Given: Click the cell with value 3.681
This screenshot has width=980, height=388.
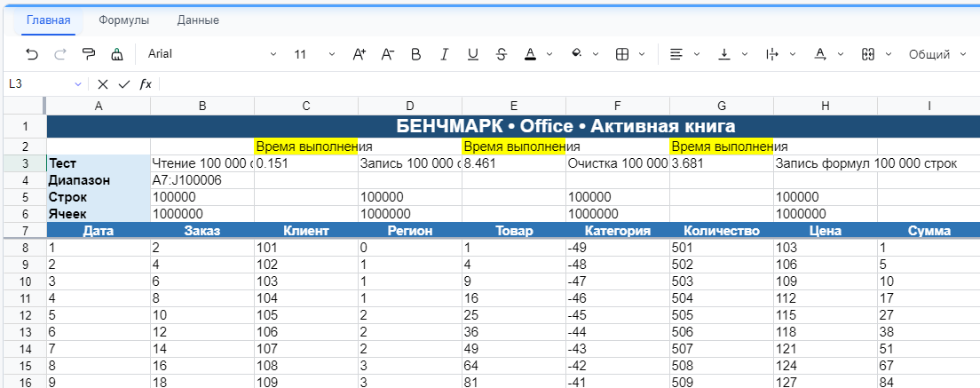Looking at the screenshot, I should (x=722, y=163).
